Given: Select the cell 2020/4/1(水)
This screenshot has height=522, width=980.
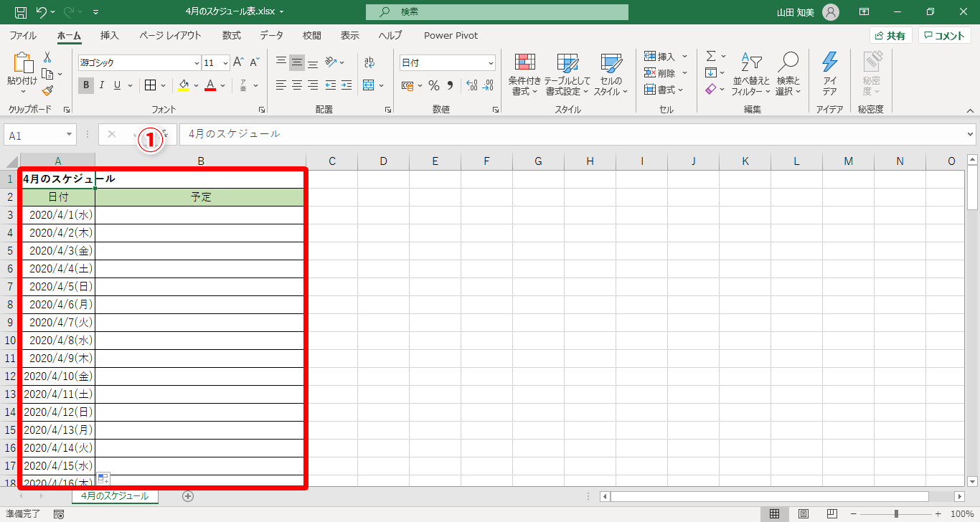Looking at the screenshot, I should (x=58, y=215).
